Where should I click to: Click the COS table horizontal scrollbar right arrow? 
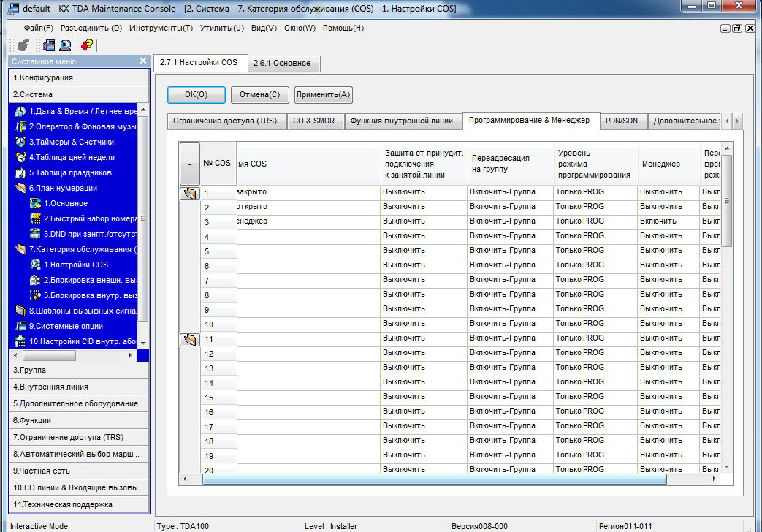(x=714, y=479)
